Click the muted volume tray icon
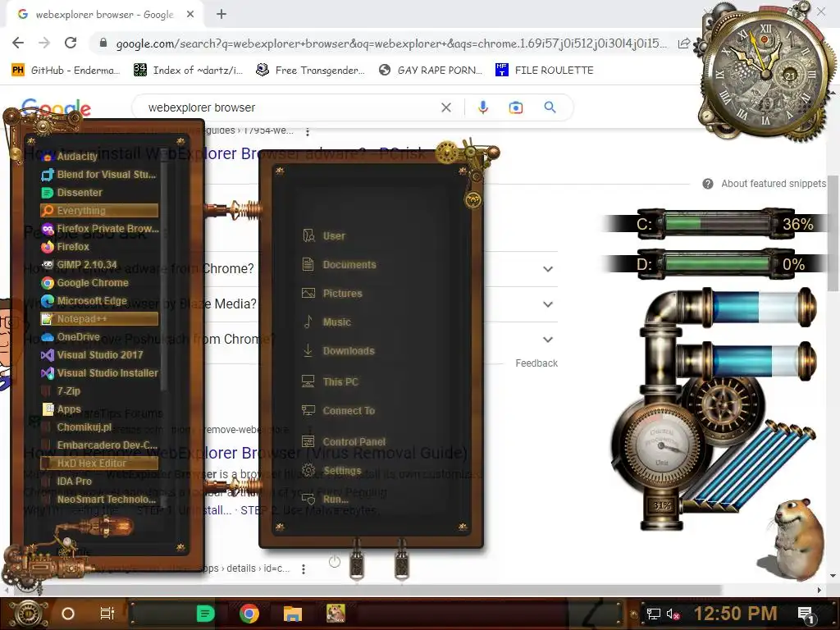 pos(673,614)
